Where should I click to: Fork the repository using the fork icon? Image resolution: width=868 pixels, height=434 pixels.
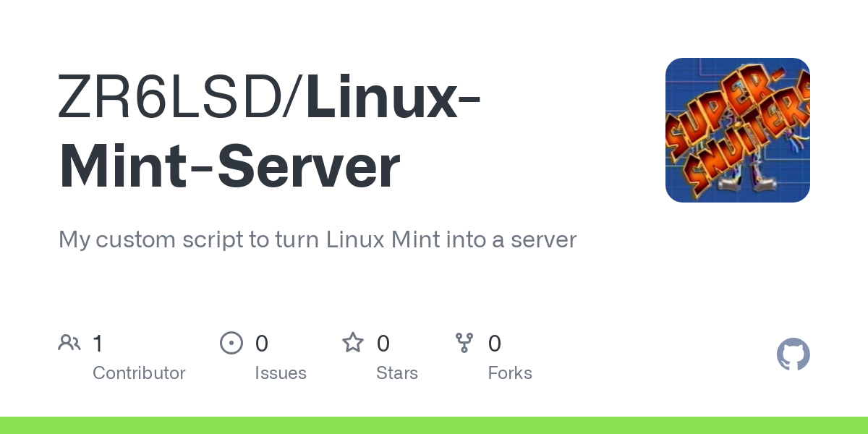click(x=464, y=342)
